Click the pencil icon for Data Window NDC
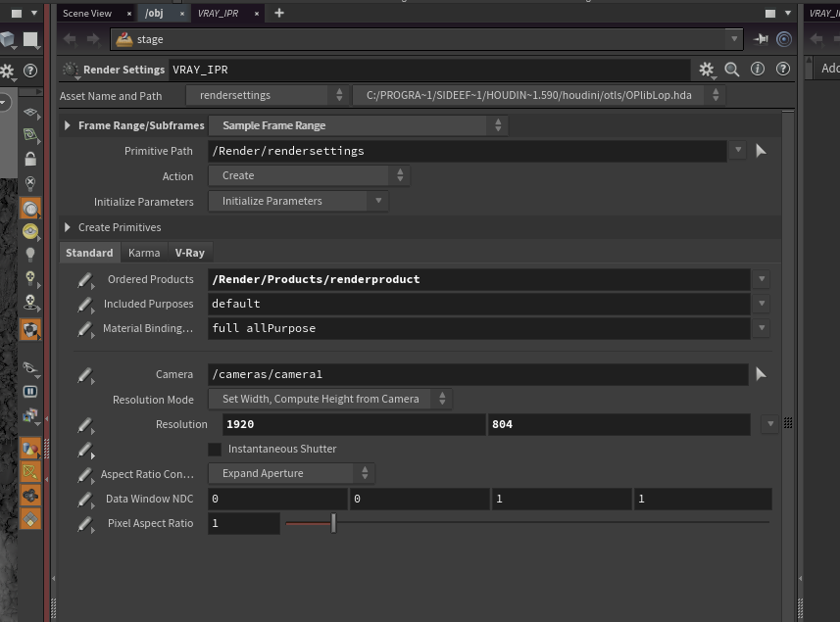This screenshot has width=840, height=622. click(85, 500)
